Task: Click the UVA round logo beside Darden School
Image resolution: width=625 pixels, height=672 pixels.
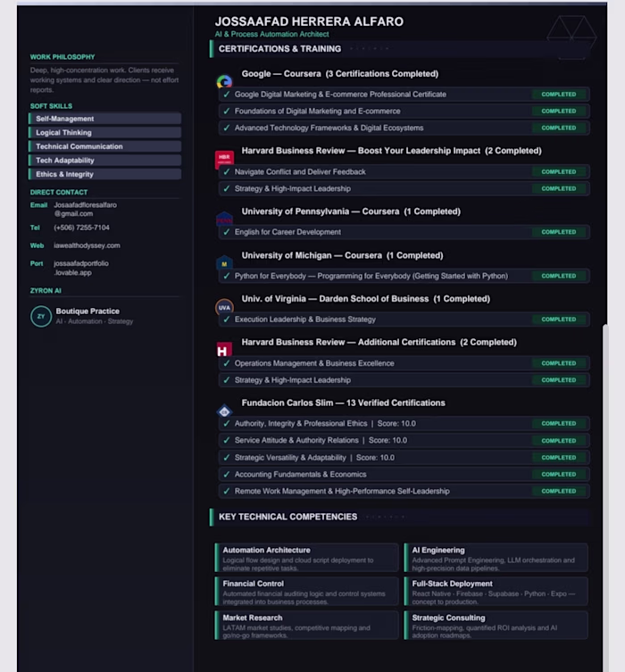Action: (224, 307)
